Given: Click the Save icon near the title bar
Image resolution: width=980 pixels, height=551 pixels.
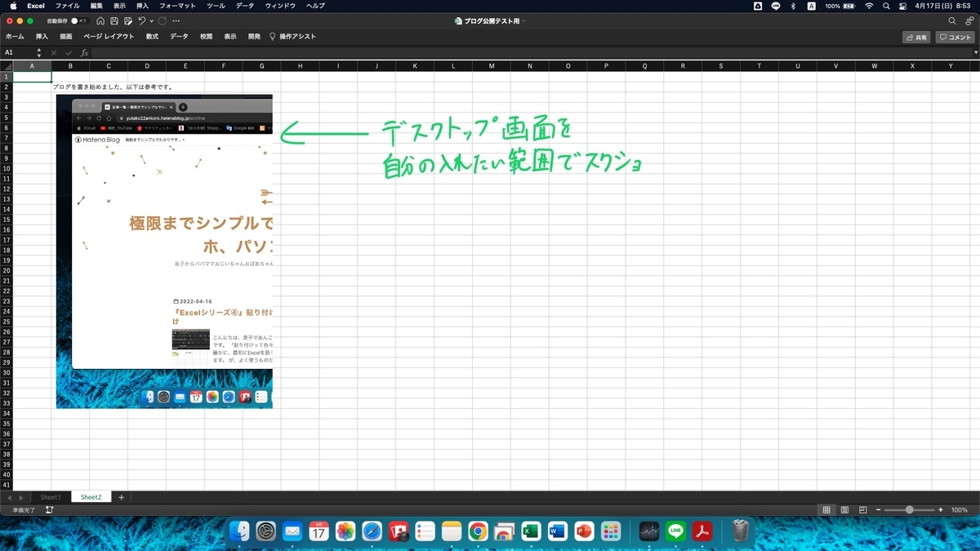Looking at the screenshot, I should pos(114,21).
